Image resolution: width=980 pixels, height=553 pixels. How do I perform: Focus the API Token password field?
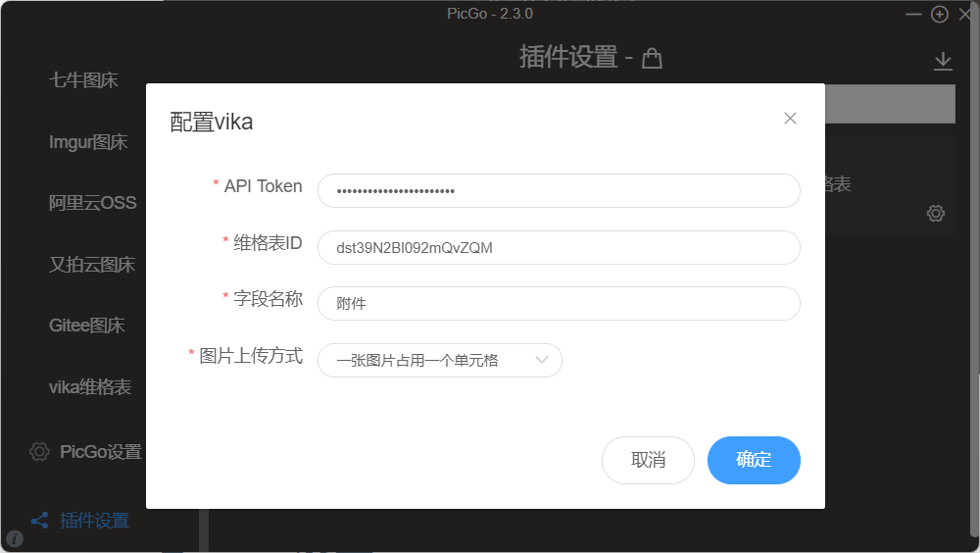[x=559, y=191]
